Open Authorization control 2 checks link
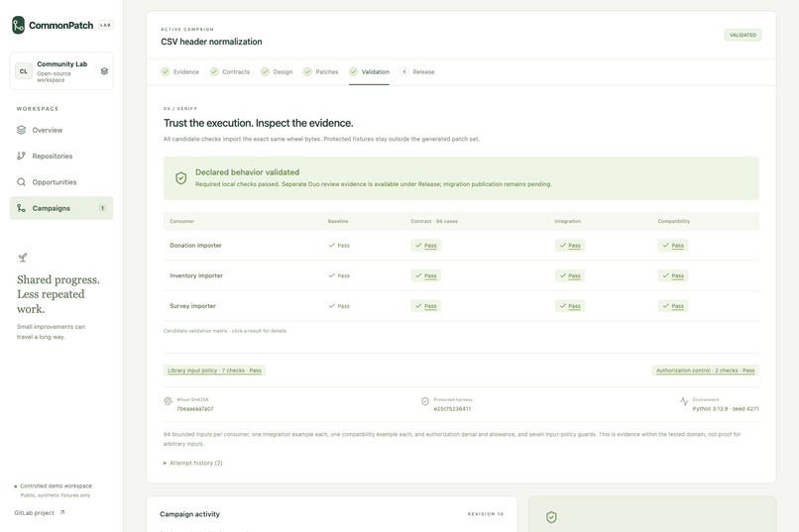 705,371
